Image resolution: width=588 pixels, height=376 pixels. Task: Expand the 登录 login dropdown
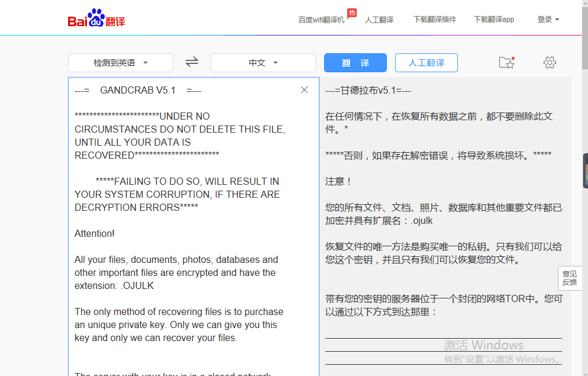(x=548, y=20)
